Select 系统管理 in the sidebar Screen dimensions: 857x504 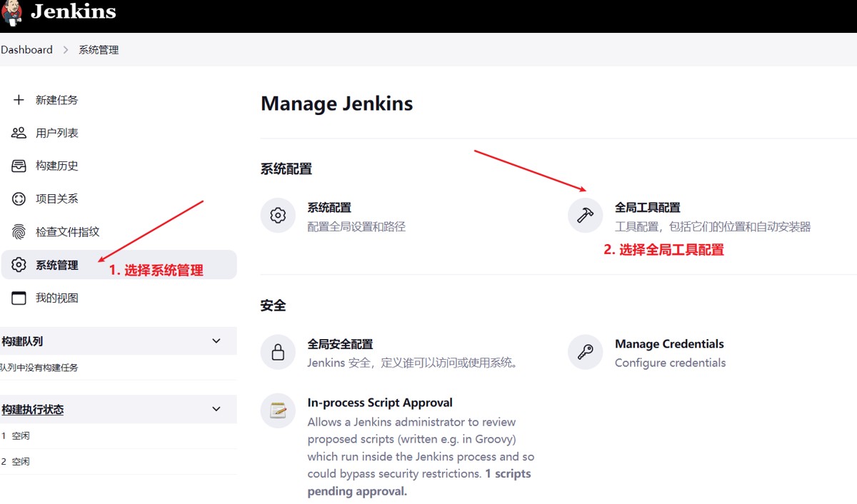(119, 265)
